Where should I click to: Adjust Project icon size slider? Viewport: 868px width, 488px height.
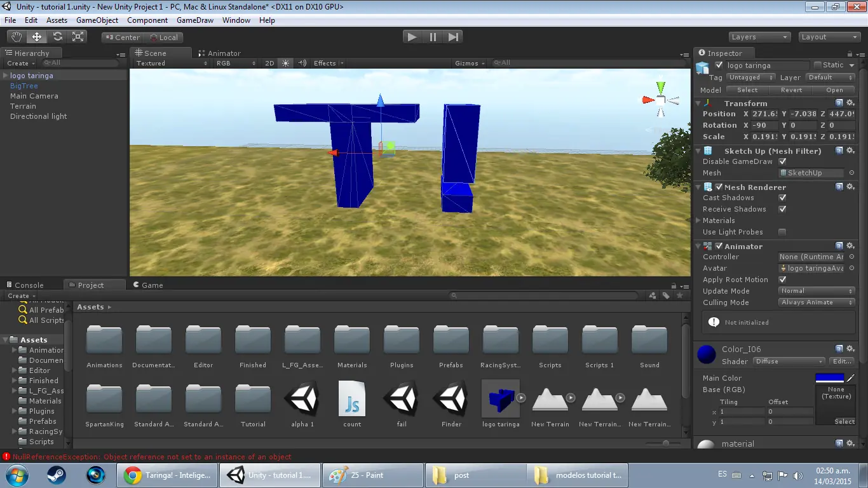tap(665, 443)
